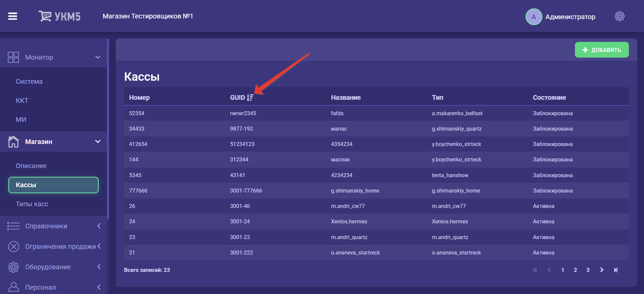The image size is (644, 294).
Task: Sort table by Номер column header
Action: click(x=139, y=98)
